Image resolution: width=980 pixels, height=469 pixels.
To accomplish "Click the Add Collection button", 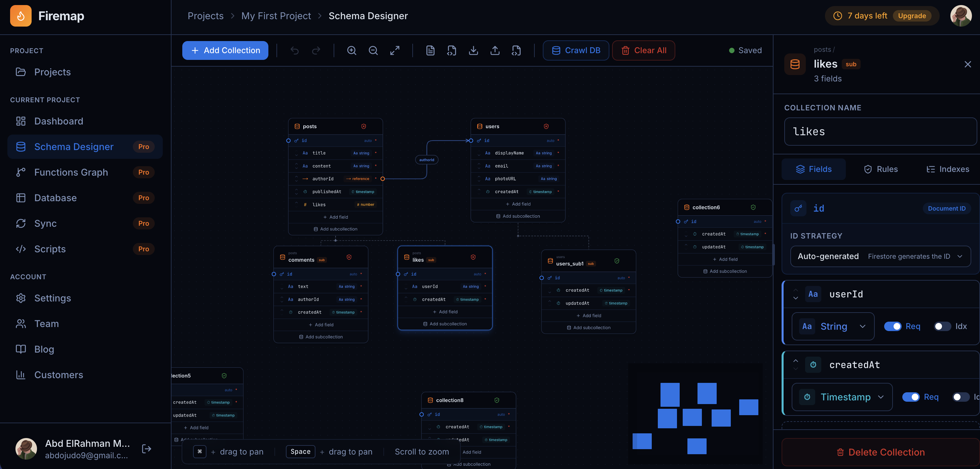I will (225, 50).
